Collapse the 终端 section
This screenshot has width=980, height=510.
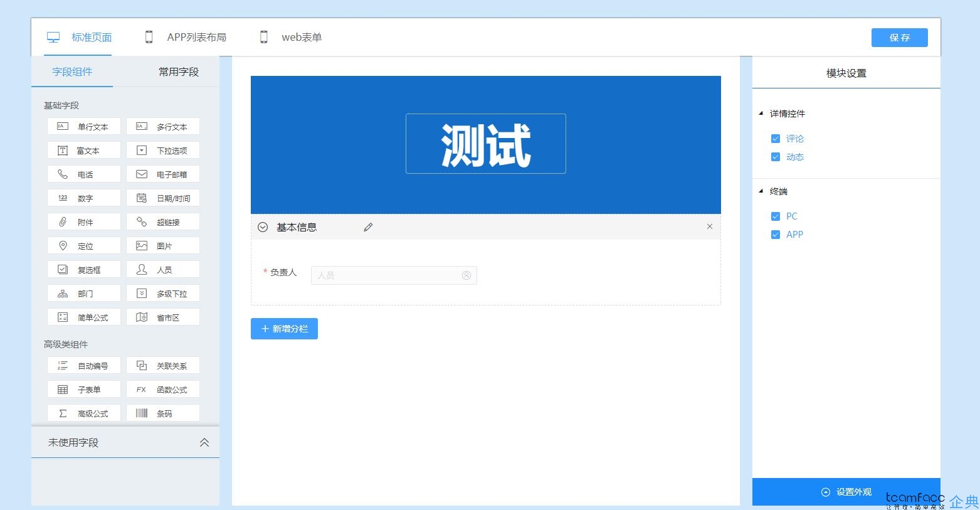pos(761,191)
